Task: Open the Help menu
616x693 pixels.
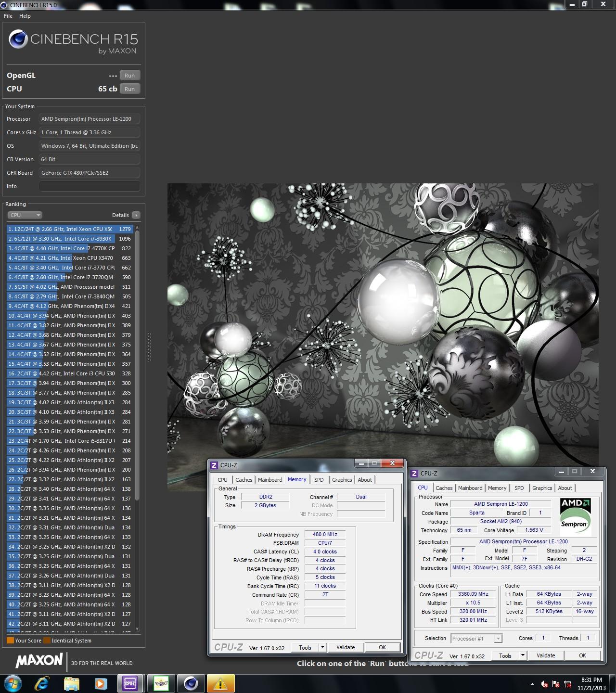Action: (x=25, y=16)
